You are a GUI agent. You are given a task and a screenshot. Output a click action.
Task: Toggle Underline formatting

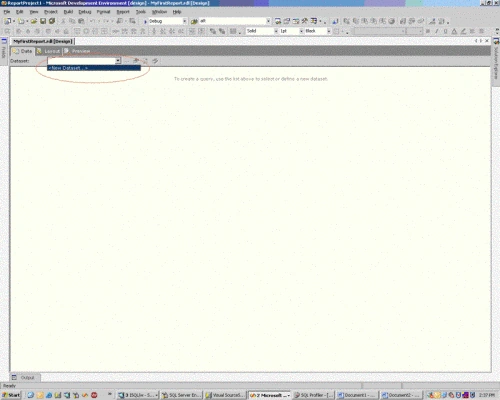click(445, 31)
